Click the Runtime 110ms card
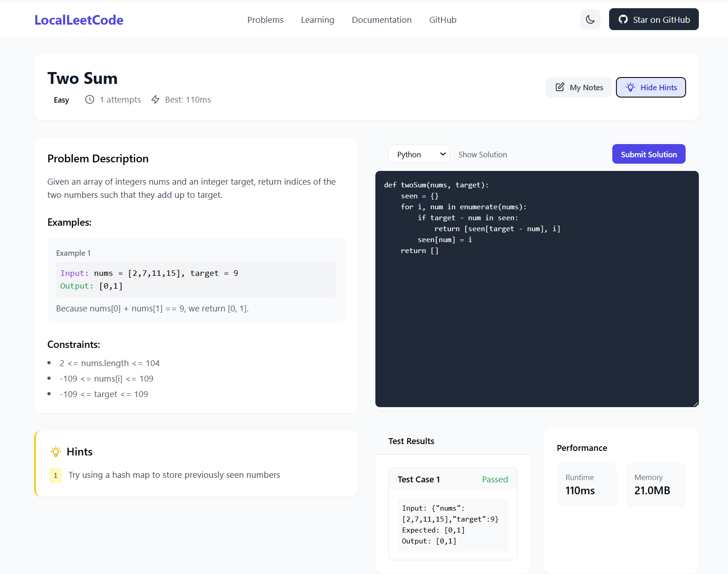 [x=587, y=485]
